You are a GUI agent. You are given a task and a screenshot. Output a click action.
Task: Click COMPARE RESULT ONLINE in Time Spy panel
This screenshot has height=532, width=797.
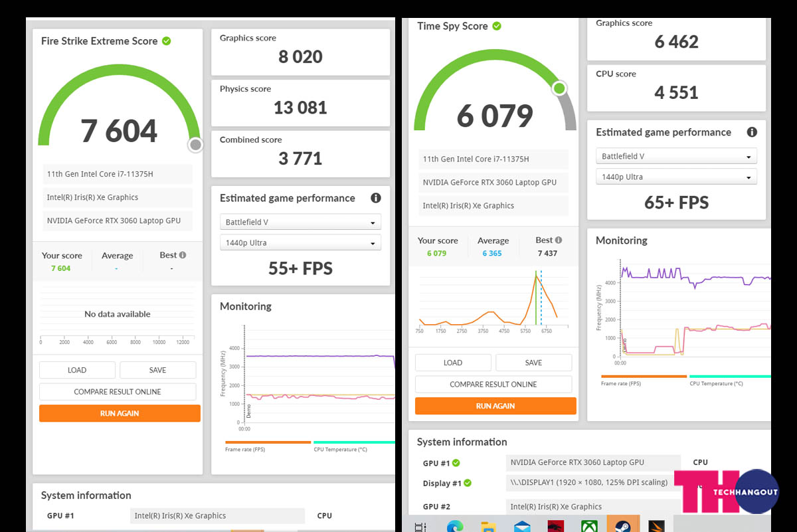(493, 384)
